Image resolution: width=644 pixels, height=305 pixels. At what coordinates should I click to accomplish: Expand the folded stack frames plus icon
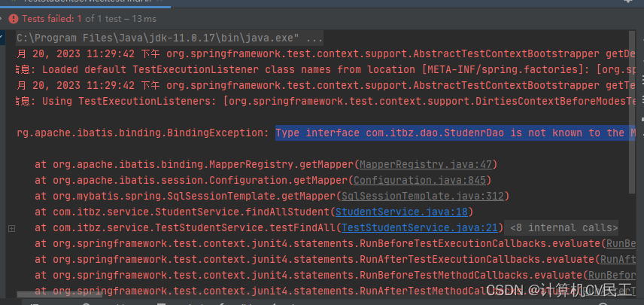click(x=11, y=228)
